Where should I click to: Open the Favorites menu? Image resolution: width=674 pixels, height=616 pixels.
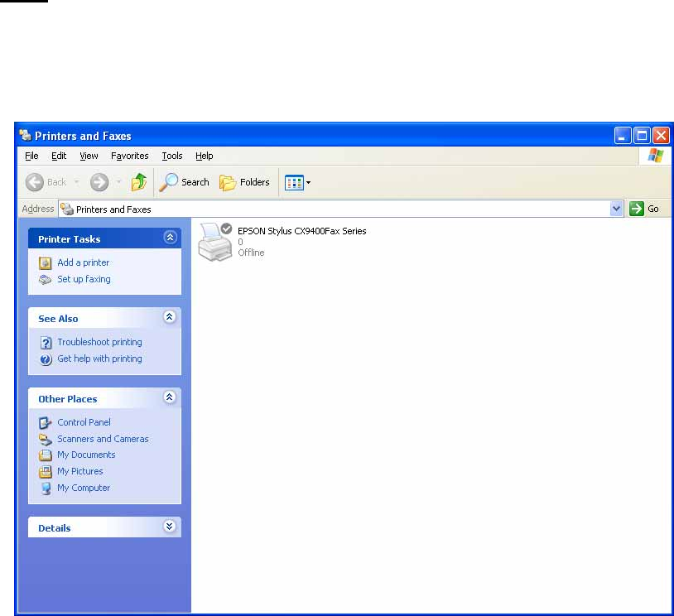tap(129, 156)
